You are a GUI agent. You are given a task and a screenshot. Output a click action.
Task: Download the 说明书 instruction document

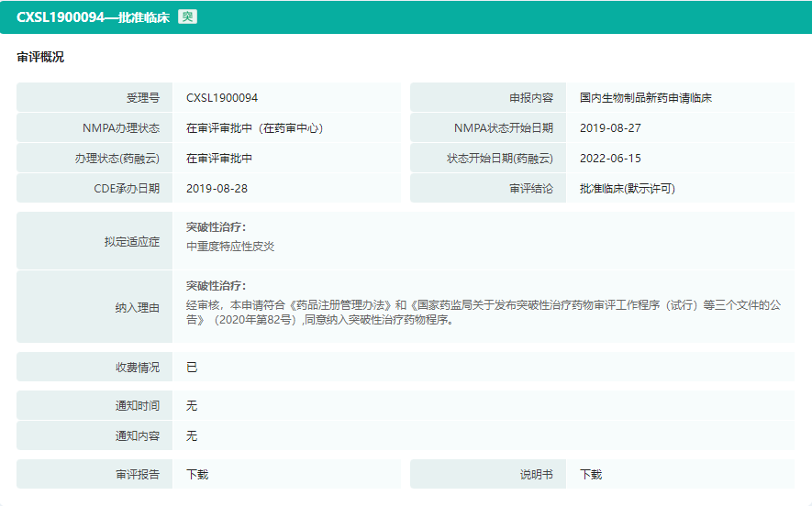[x=591, y=475]
